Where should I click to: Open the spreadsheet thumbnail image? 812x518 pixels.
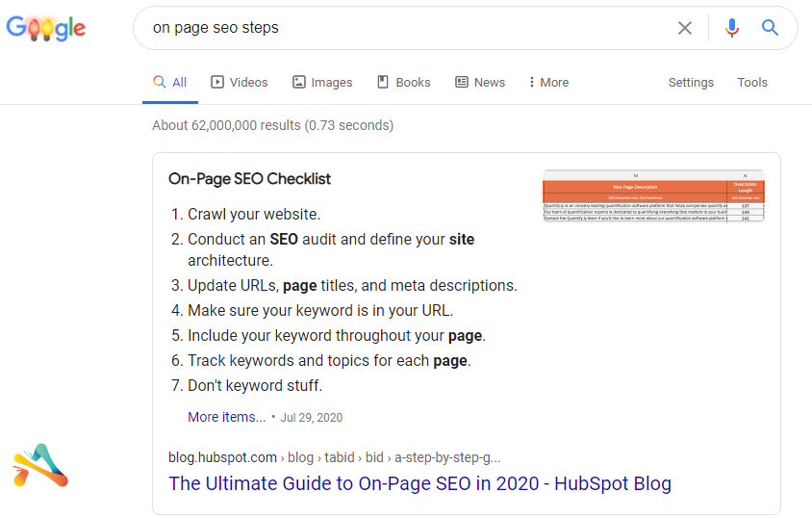tap(653, 197)
